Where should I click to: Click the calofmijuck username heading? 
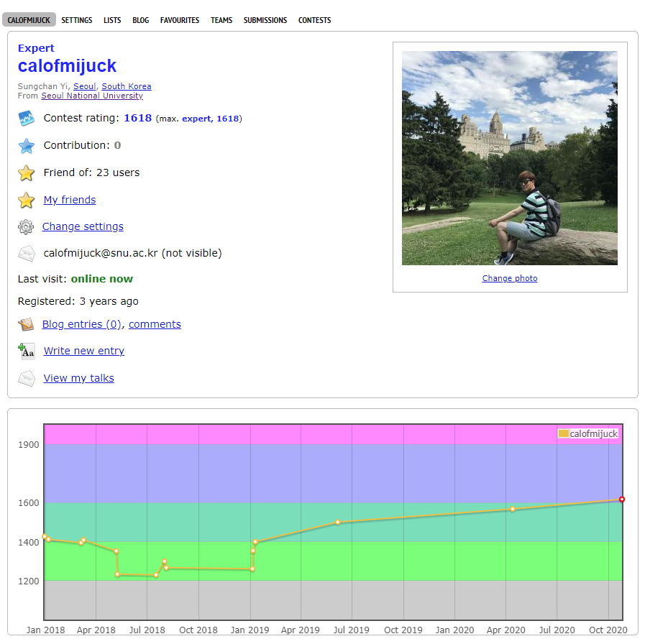[67, 66]
